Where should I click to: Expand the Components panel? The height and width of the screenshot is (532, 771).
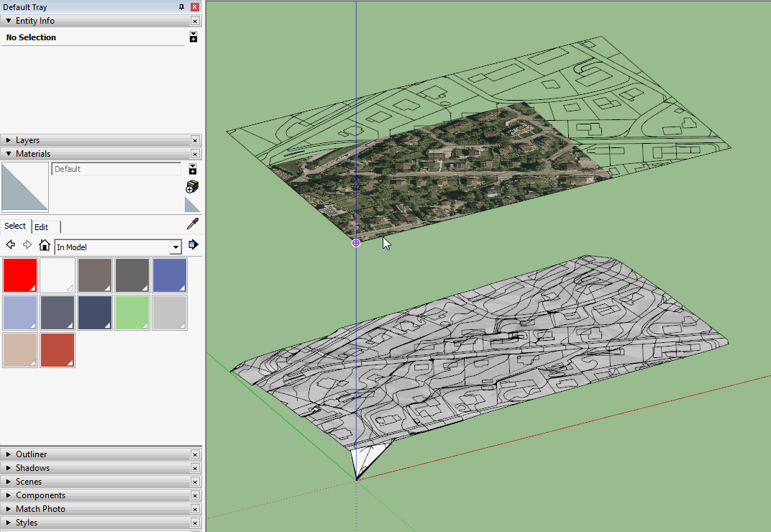click(x=9, y=495)
